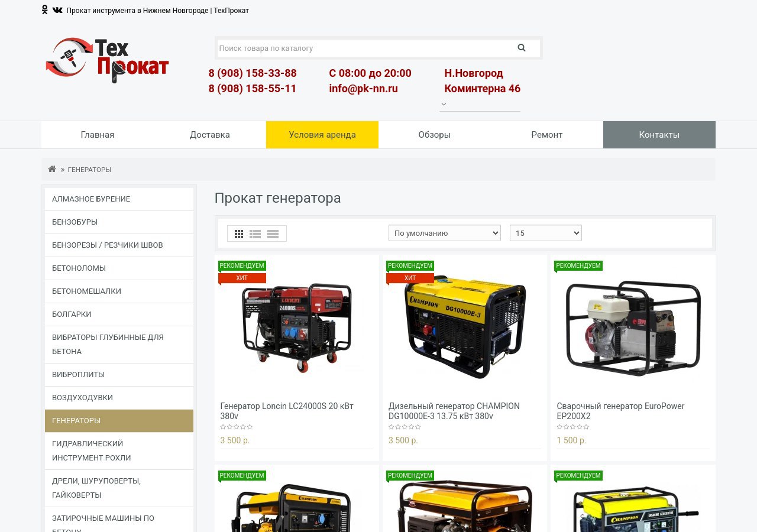This screenshot has height=532, width=757.
Task: Click working hours С 08:00 до 20:00
Action: pyautogui.click(x=370, y=73)
